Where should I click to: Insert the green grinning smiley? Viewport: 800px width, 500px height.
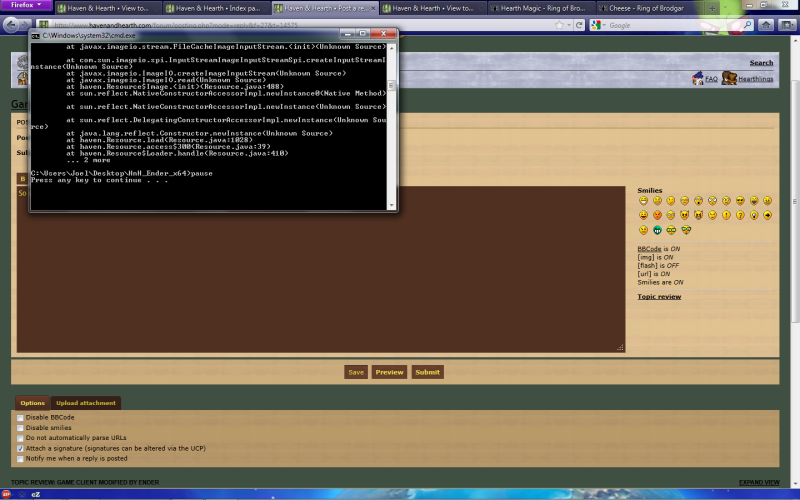tap(657, 230)
